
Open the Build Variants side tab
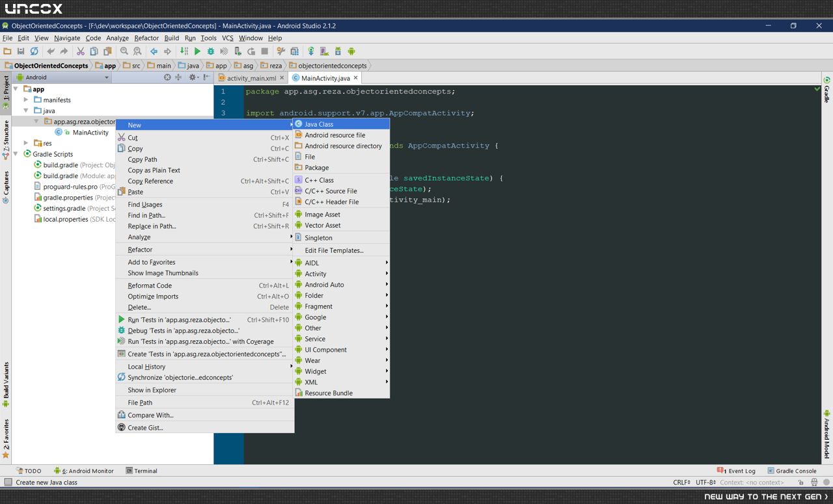6,384
